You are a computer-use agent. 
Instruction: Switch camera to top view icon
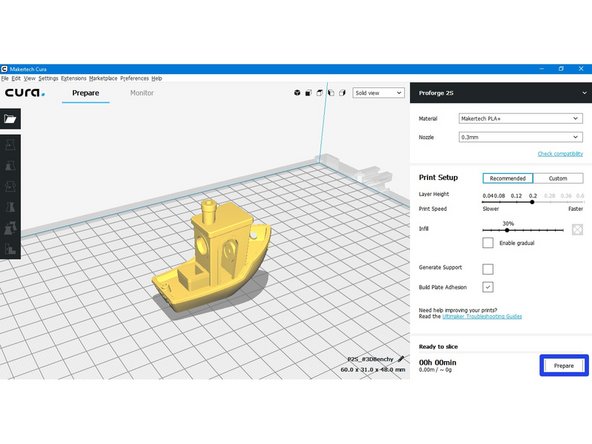(320, 93)
